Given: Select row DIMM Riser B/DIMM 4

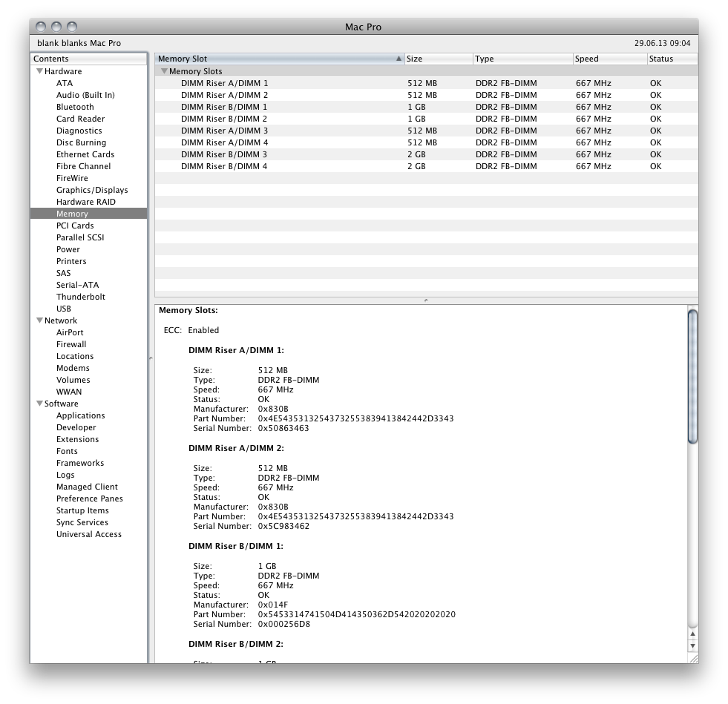Looking at the screenshot, I should tap(426, 166).
